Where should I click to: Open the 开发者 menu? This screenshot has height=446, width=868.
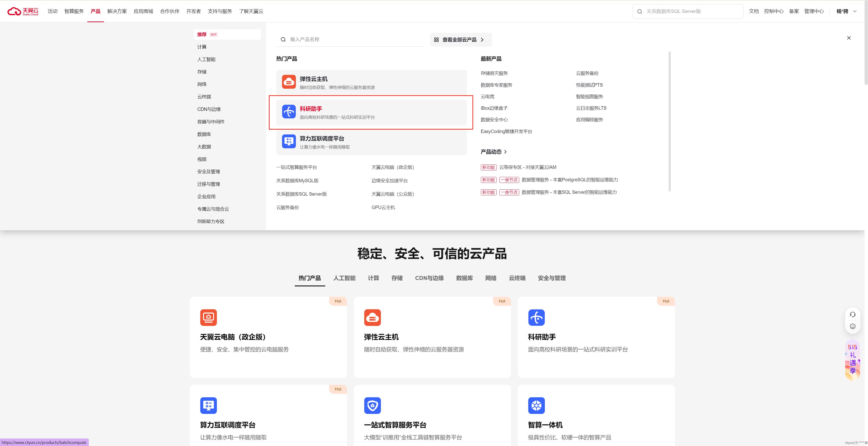pyautogui.click(x=193, y=12)
